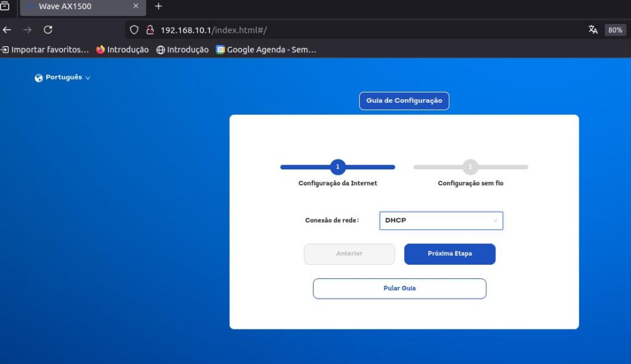Image resolution: width=631 pixels, height=364 pixels.
Task: Click Próxima Etapa button
Action: [x=449, y=254]
